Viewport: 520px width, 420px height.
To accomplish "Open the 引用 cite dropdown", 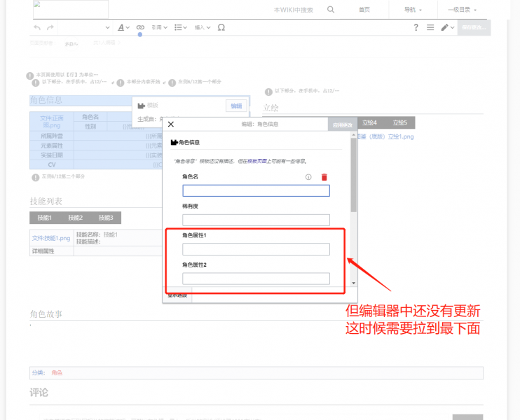I will pos(160,27).
